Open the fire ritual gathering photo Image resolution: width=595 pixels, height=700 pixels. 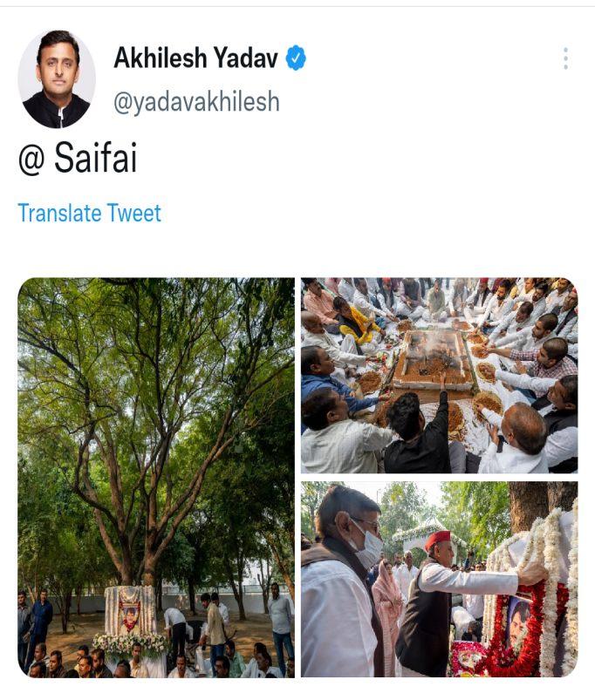pyautogui.click(x=439, y=376)
